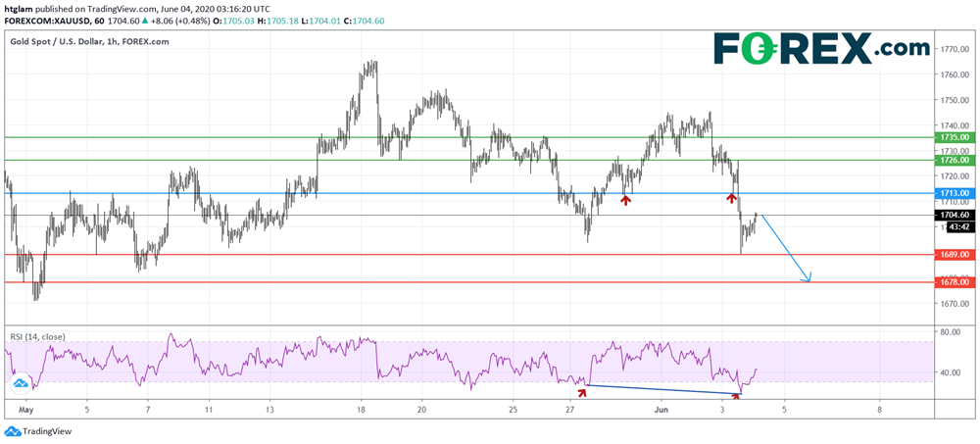Click the 13 date label on time axis
This screenshot has height=444, width=980.
point(269,411)
